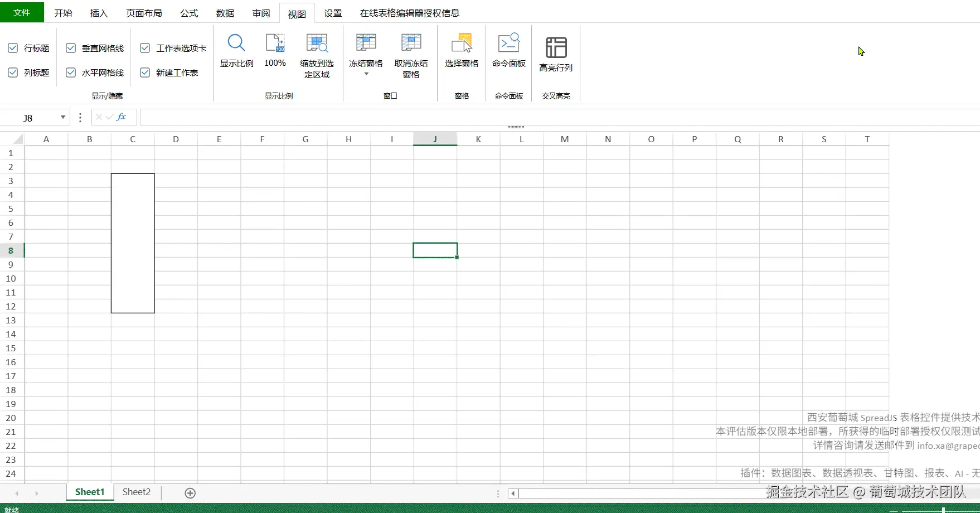Select column header T
This screenshot has height=513, width=980.
click(x=867, y=139)
